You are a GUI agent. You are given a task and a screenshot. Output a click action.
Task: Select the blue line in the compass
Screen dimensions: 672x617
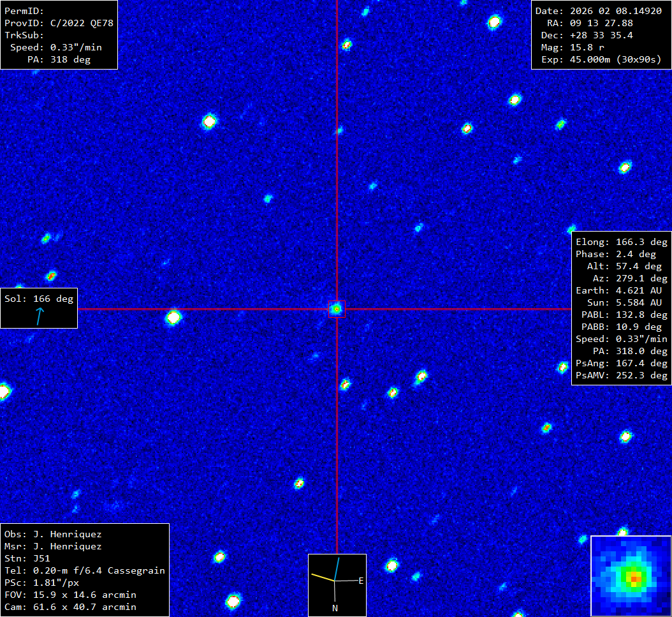pyautogui.click(x=337, y=569)
